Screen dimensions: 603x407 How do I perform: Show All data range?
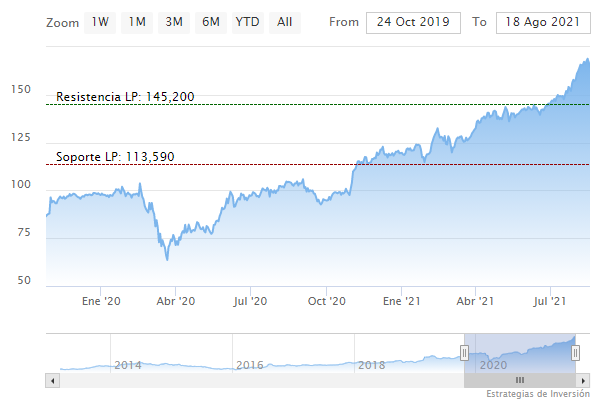[x=285, y=22]
